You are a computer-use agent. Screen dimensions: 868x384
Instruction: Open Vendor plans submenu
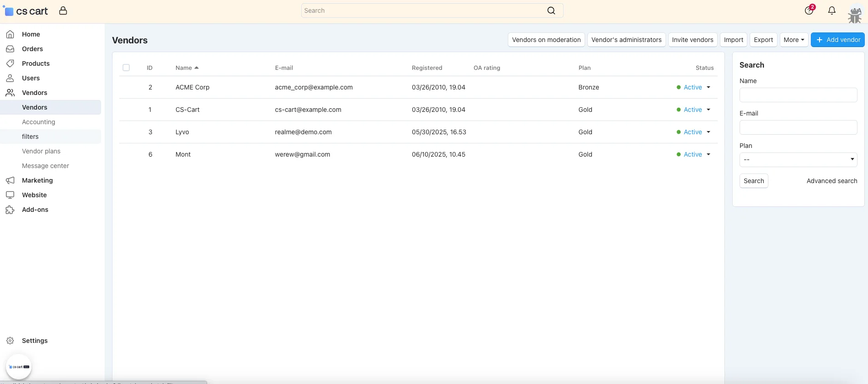pos(41,151)
